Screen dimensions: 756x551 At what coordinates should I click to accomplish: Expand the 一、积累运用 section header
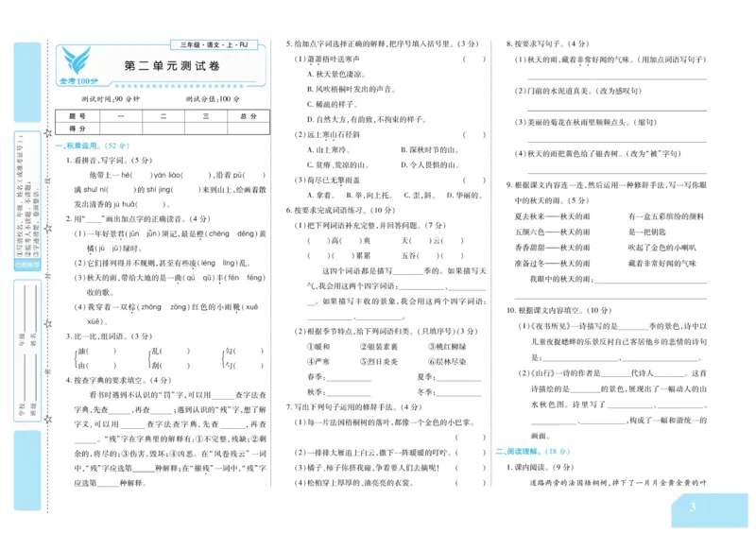[x=87, y=147]
